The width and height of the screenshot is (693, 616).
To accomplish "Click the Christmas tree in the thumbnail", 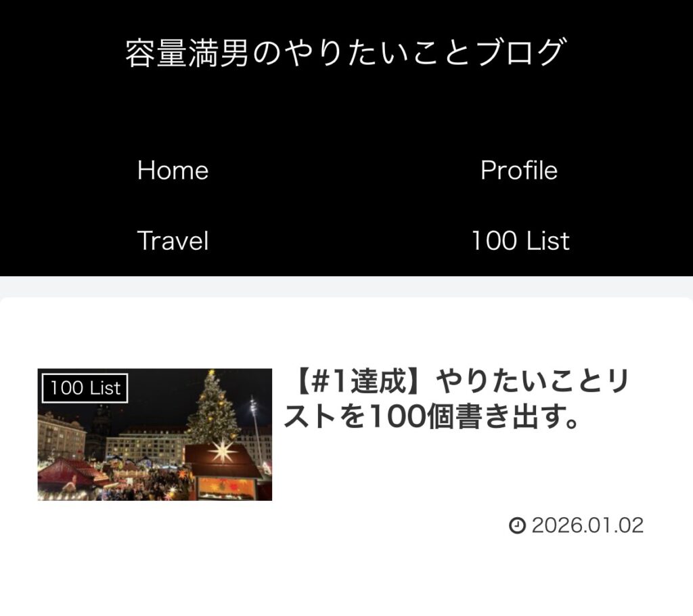I will click(x=213, y=409).
